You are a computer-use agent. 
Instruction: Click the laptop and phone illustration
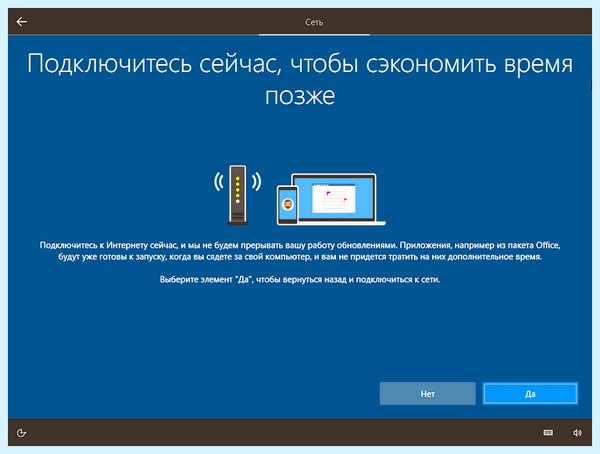click(x=331, y=199)
